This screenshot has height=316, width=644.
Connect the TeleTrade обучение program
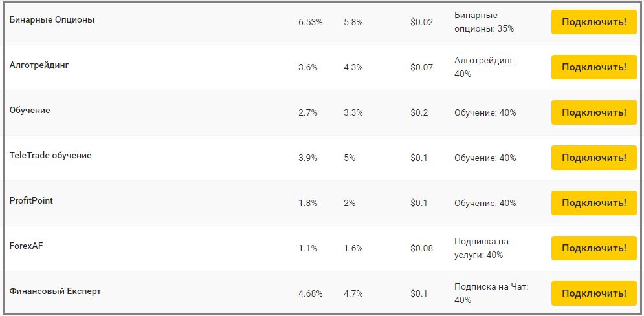594,158
